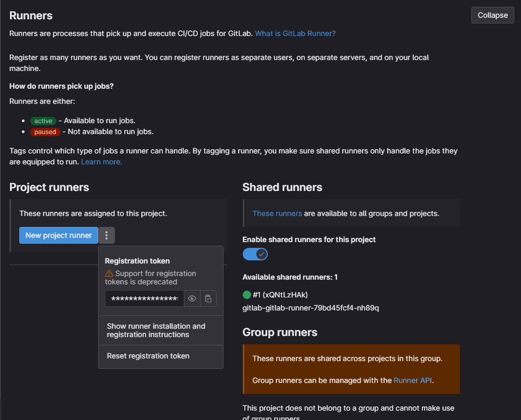521x420 pixels.
Task: Click the deprecation warning triangle icon
Action: 109,273
